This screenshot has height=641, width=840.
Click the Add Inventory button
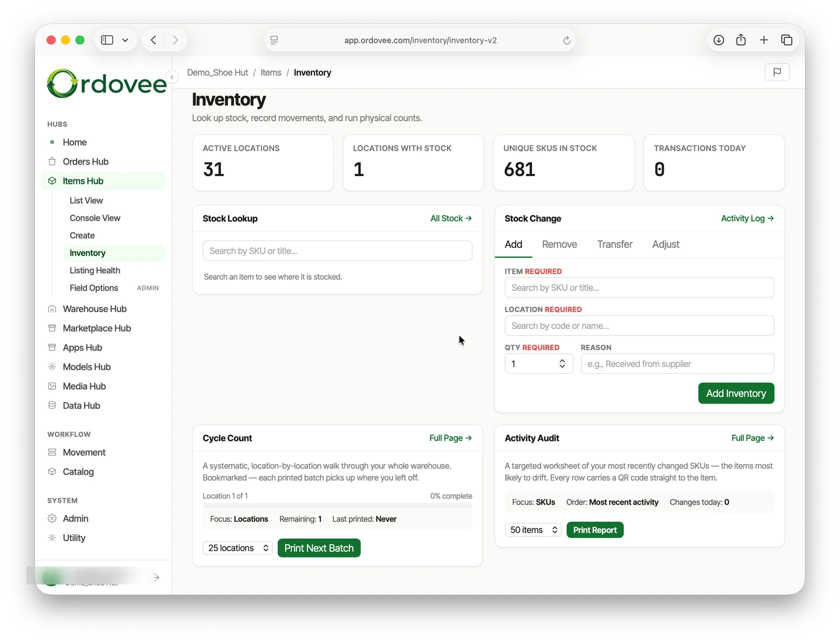[x=736, y=394]
